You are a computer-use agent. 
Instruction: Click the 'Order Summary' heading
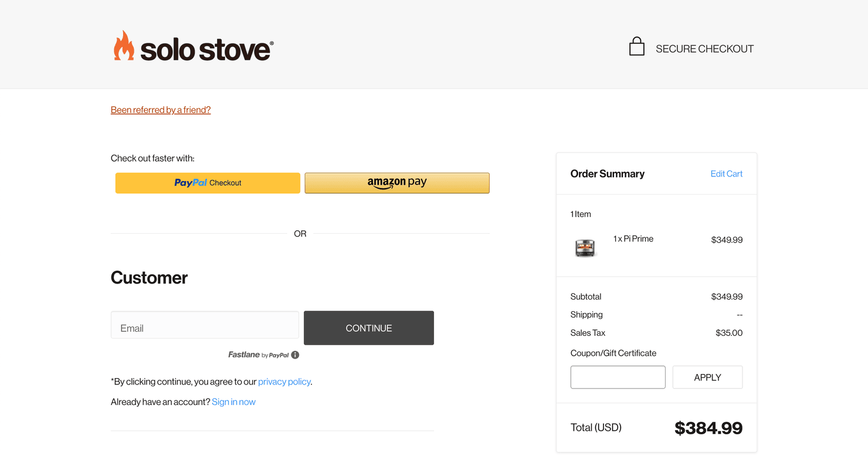[x=607, y=173]
